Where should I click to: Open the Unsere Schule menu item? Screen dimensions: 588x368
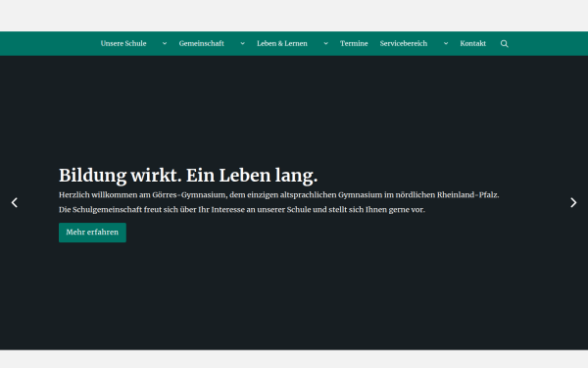(x=123, y=43)
